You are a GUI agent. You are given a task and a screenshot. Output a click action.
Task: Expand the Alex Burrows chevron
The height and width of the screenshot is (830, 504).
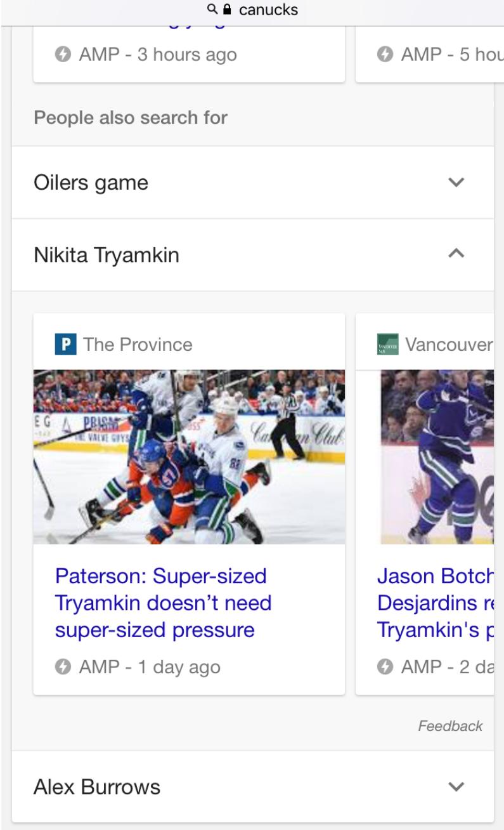(456, 787)
